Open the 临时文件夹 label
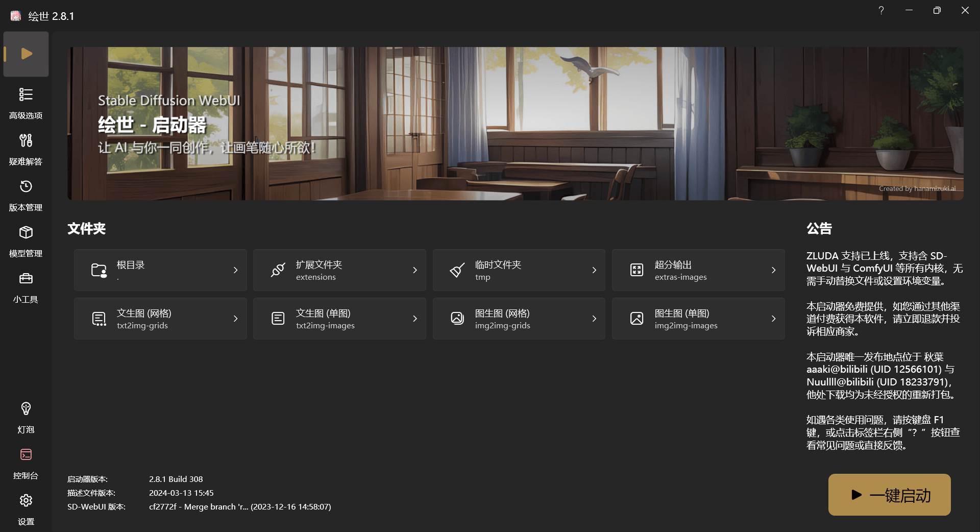980x532 pixels. [x=498, y=265]
